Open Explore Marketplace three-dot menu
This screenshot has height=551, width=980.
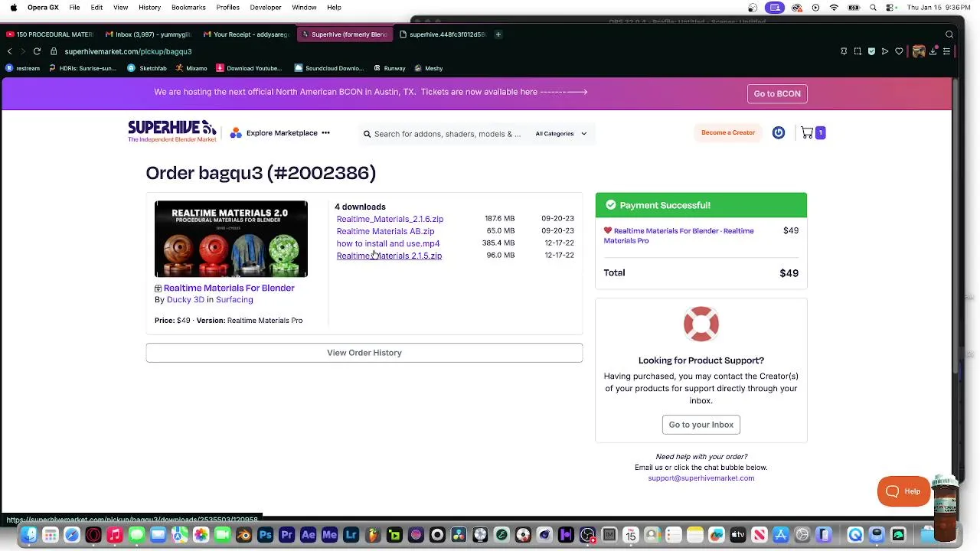[325, 132]
